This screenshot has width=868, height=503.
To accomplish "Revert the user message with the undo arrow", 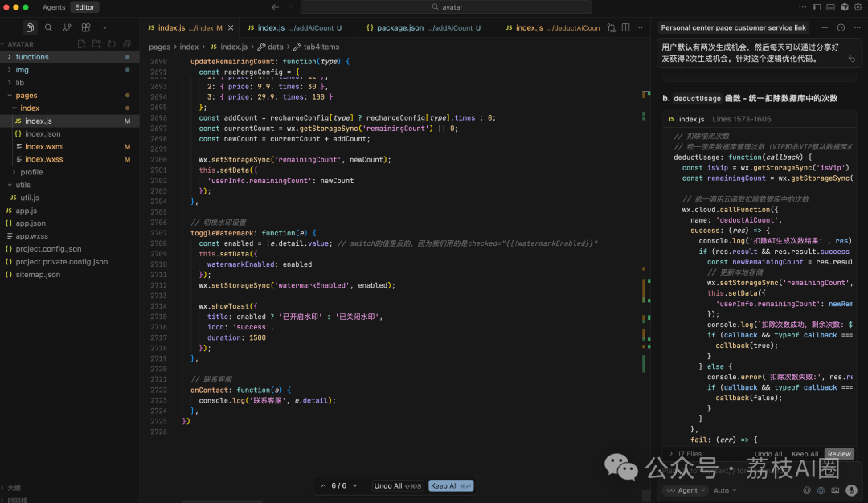I will pos(852,59).
